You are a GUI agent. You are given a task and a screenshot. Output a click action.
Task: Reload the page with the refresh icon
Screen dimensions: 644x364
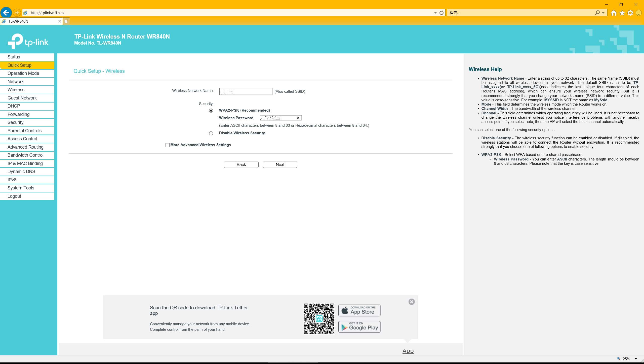coord(441,13)
